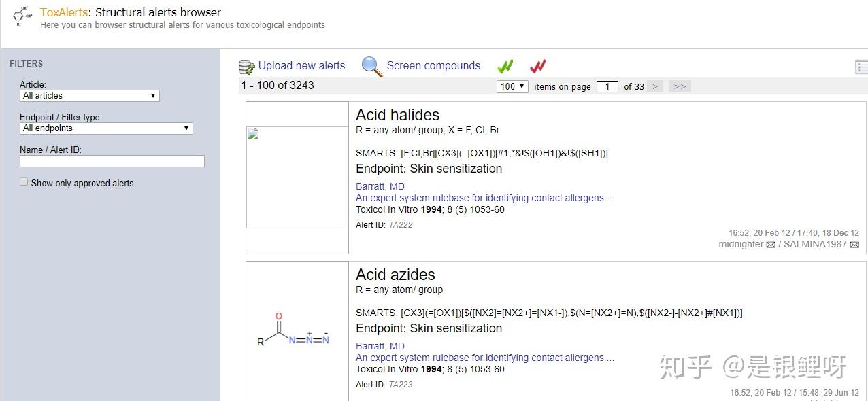Click the green double-checkmark icon
Image resolution: width=868 pixels, height=401 pixels.
pyautogui.click(x=505, y=66)
